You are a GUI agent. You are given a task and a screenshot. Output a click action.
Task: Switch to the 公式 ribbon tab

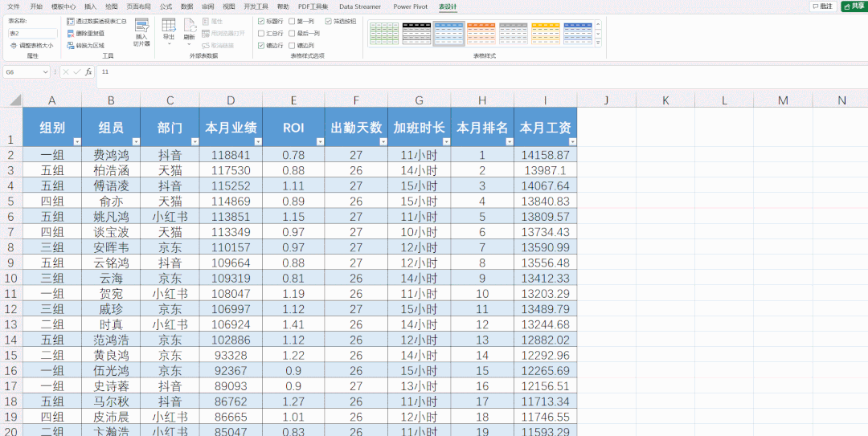point(166,6)
